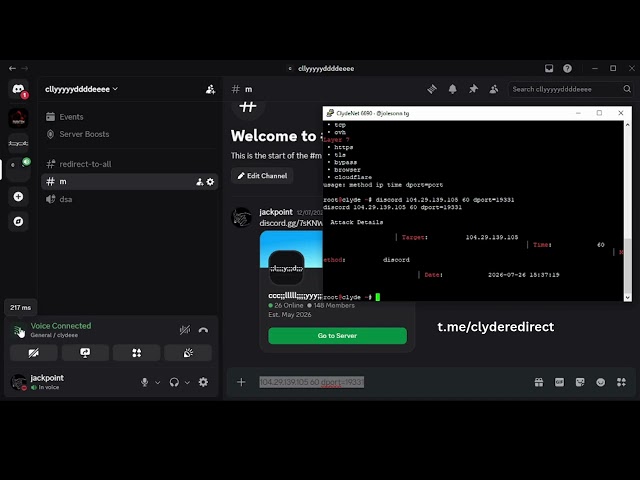Deafen with the headphones icon

click(174, 382)
